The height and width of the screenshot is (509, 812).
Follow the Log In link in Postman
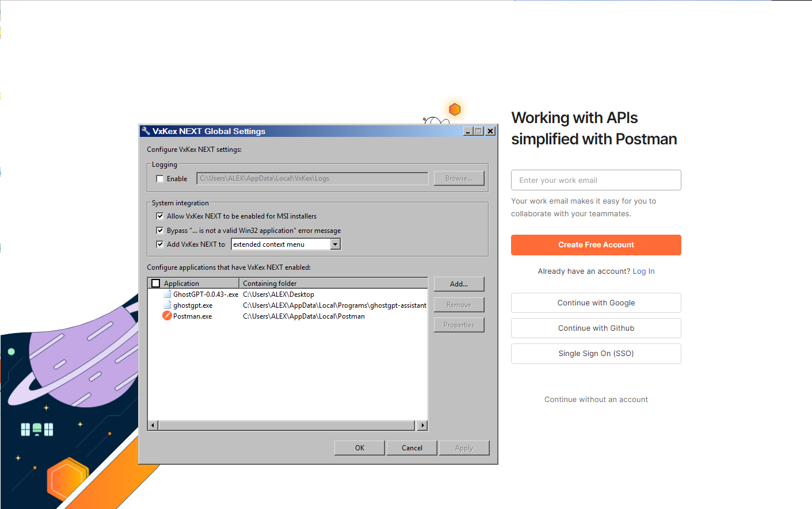pos(644,271)
